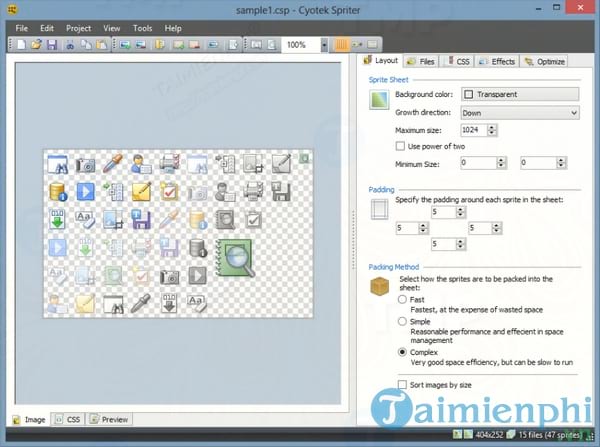The width and height of the screenshot is (600, 447).
Task: Click the Open folder toolbar icon
Action: click(x=36, y=45)
